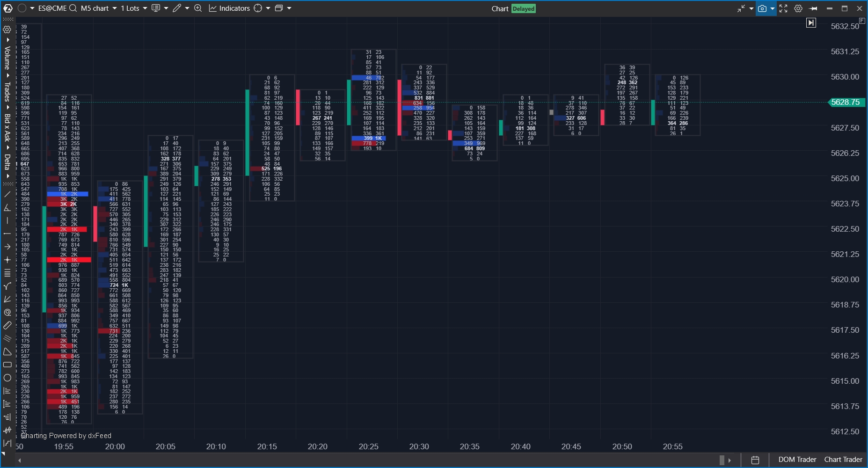
Task: Click the ES@CME symbol name
Action: point(52,8)
